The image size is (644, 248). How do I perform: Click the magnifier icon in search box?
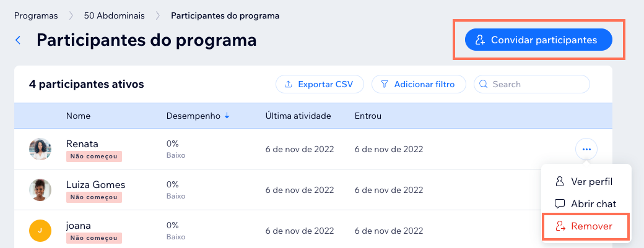tap(484, 84)
